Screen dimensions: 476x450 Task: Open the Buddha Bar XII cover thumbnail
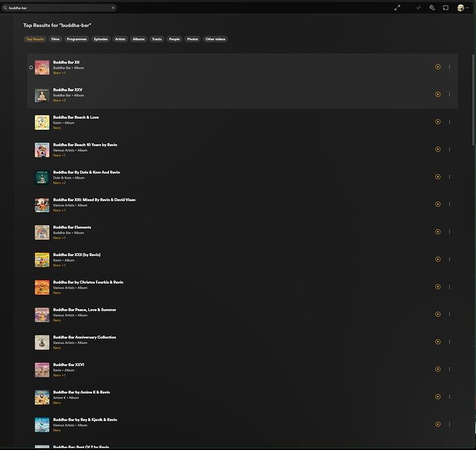[42, 68]
